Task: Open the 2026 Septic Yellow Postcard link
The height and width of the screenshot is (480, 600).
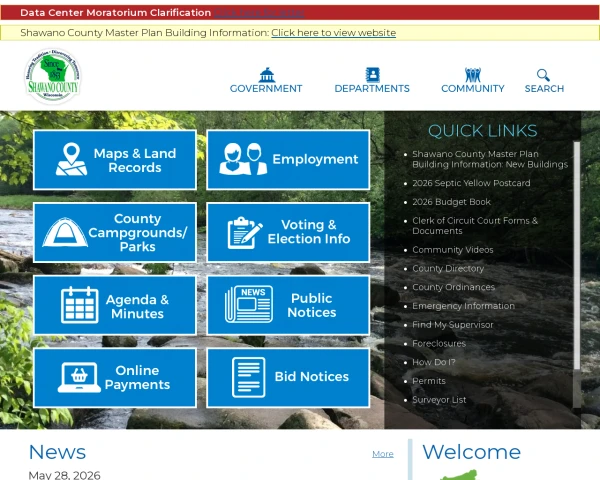Action: point(471,183)
